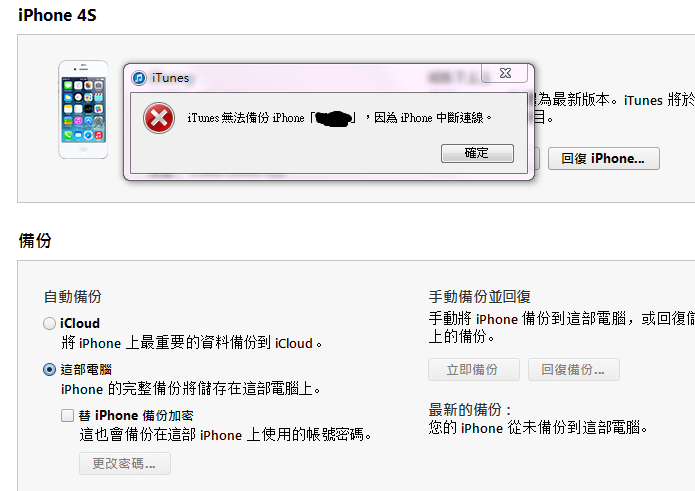The height and width of the screenshot is (491, 695).
Task: Click the white iPhone 4S device image
Action: pyautogui.click(x=83, y=109)
